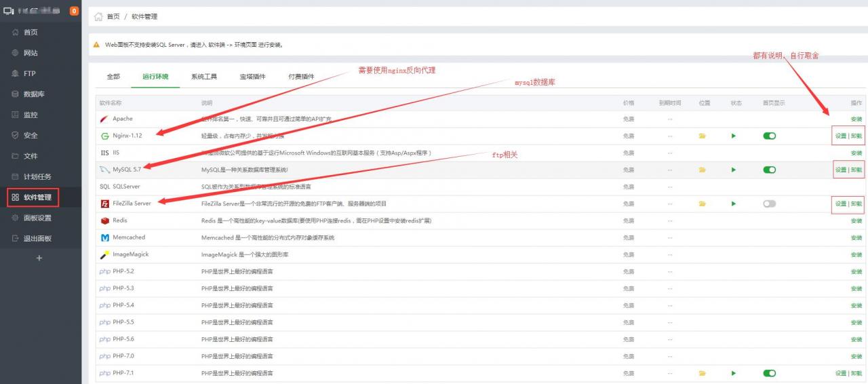Click the Apache feather icon
This screenshot has width=868, height=384.
(104, 119)
